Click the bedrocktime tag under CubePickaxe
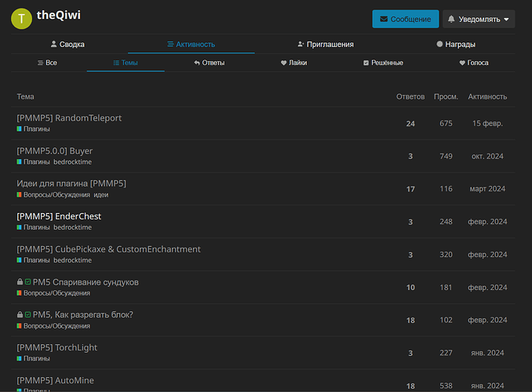Viewport: 532px width, 392px height. tap(72, 260)
